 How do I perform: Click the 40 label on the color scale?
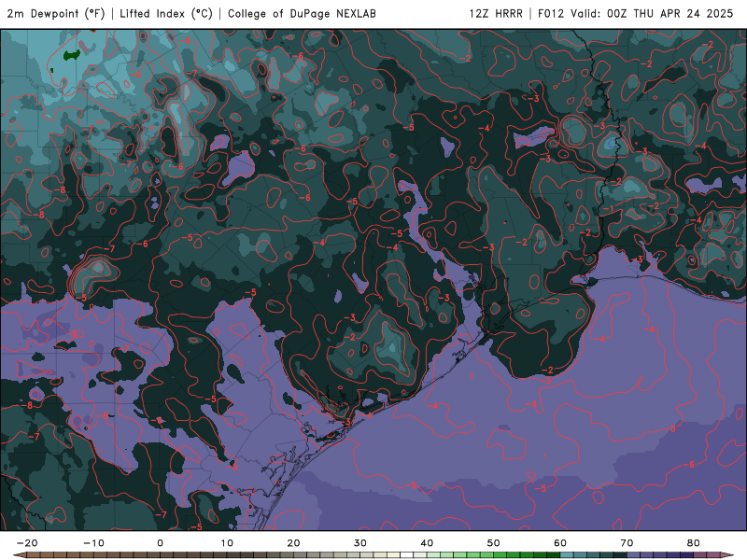click(x=427, y=543)
